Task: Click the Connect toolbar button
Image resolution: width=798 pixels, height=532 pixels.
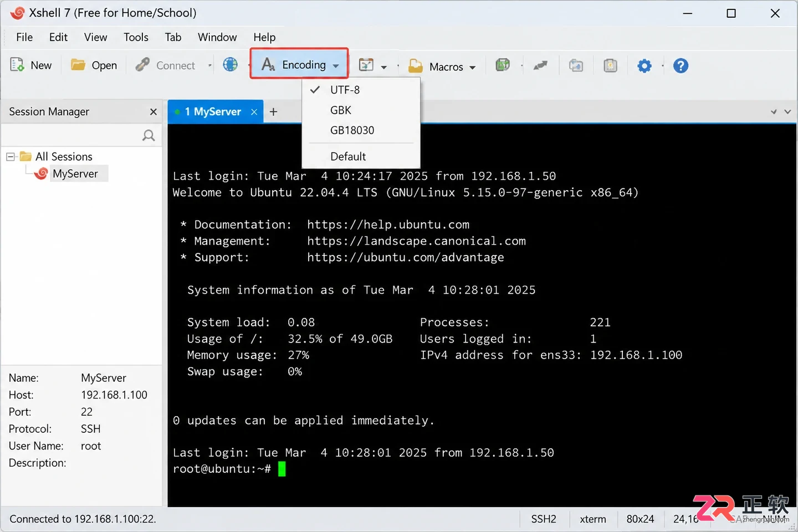Action: tap(165, 65)
